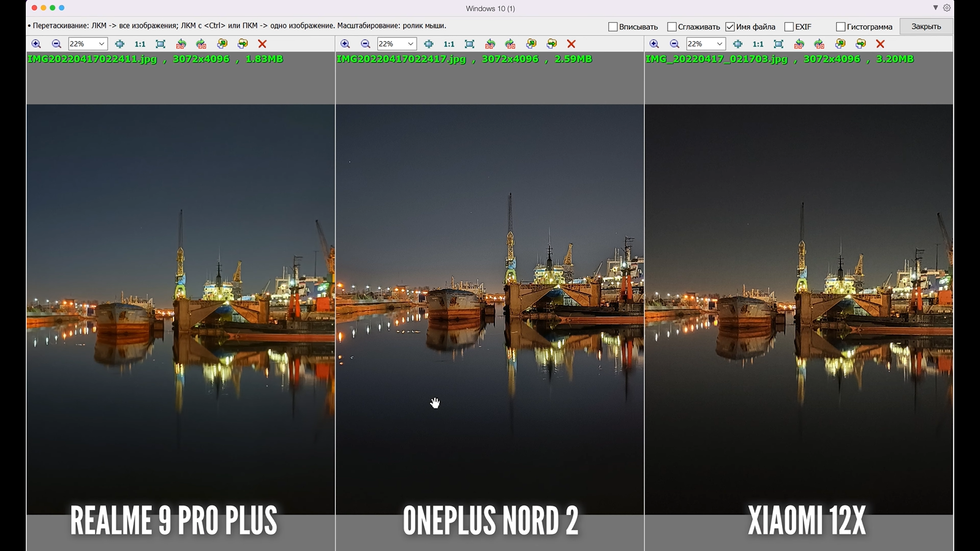Screen dimensions: 980x551
Task: Remove the Realme image with the red X
Action: point(262,44)
